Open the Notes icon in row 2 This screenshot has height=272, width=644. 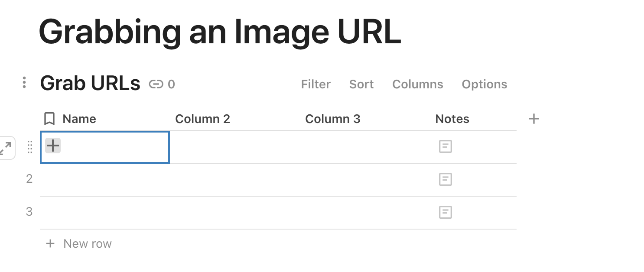[x=445, y=179]
